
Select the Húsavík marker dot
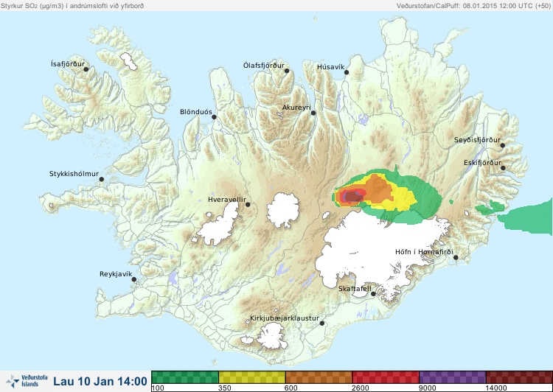tap(347, 72)
